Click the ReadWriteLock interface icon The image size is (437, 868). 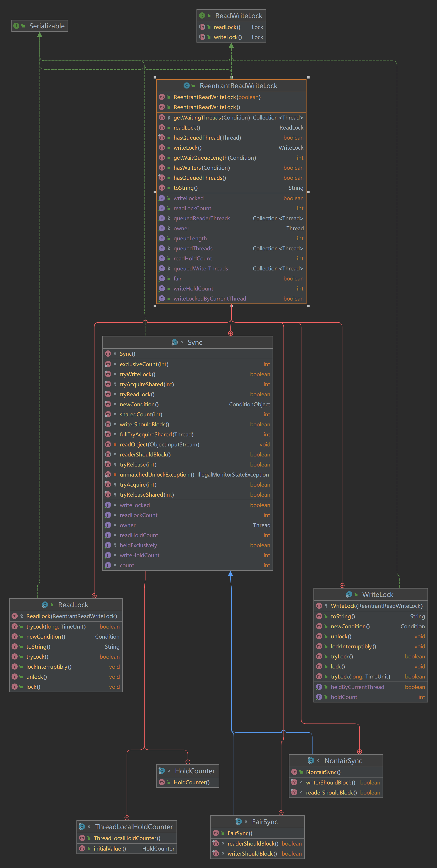[x=202, y=15]
